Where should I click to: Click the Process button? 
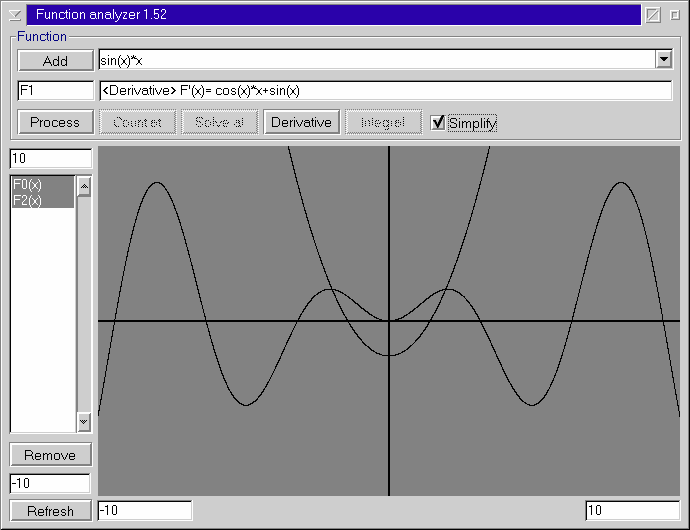[x=55, y=122]
